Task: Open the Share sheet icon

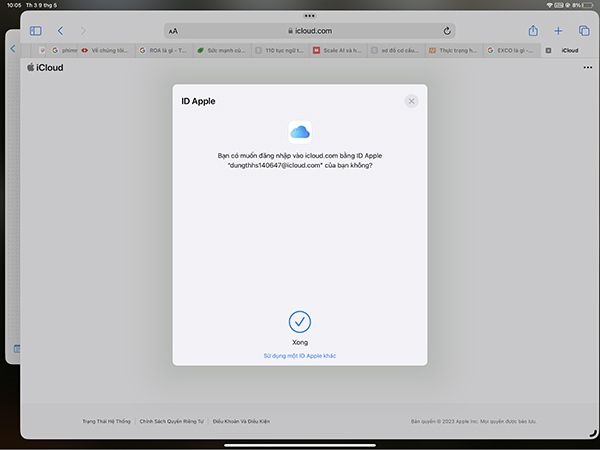Action: [x=534, y=31]
